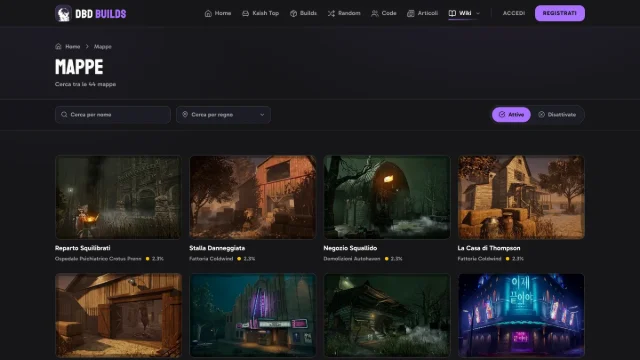Click Fattoria Coldwind under La Casa di Thompson
Image resolution: width=640 pixels, height=360 pixels.
coord(480,259)
